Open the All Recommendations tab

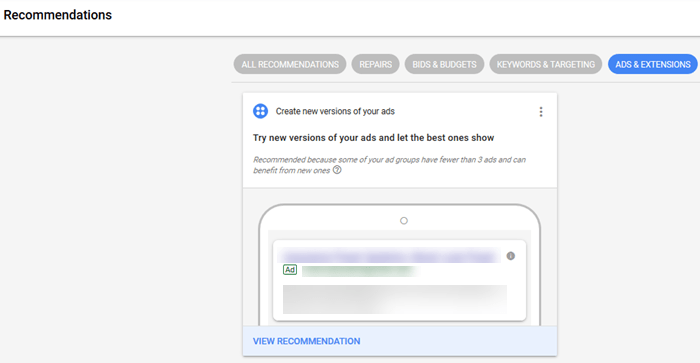(x=290, y=64)
